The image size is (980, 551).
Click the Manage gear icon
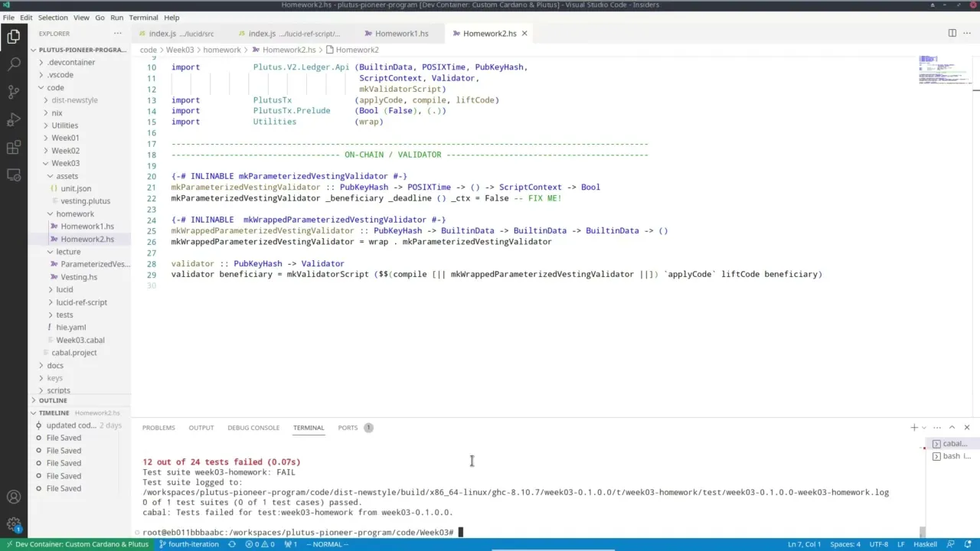(14, 524)
